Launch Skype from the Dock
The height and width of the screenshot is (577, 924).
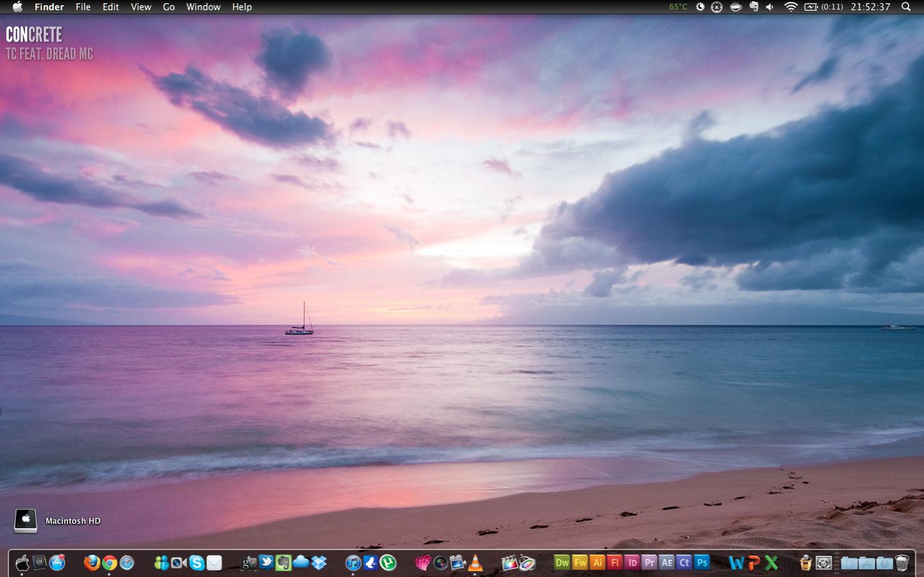[x=196, y=563]
